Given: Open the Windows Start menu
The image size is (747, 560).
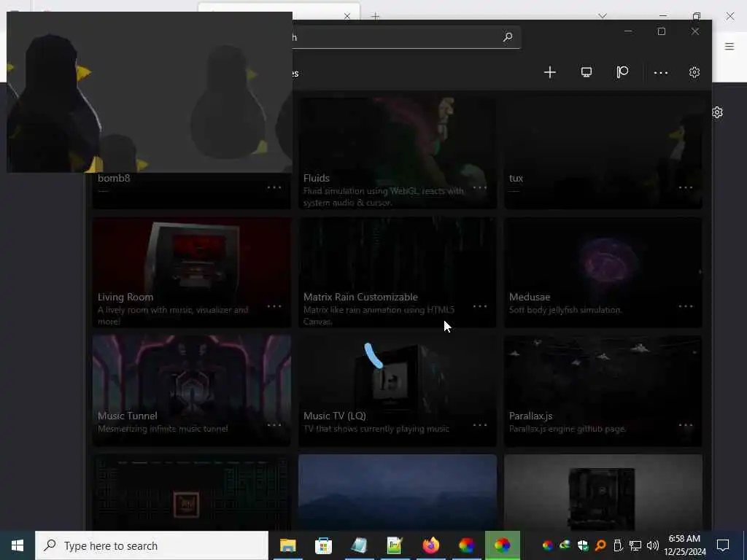Looking at the screenshot, I should 18,545.
